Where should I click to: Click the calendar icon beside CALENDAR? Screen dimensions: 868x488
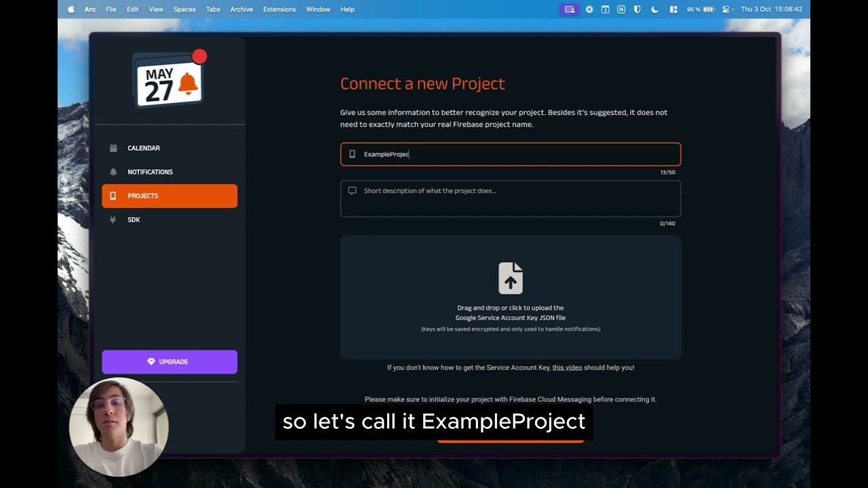[x=113, y=148]
